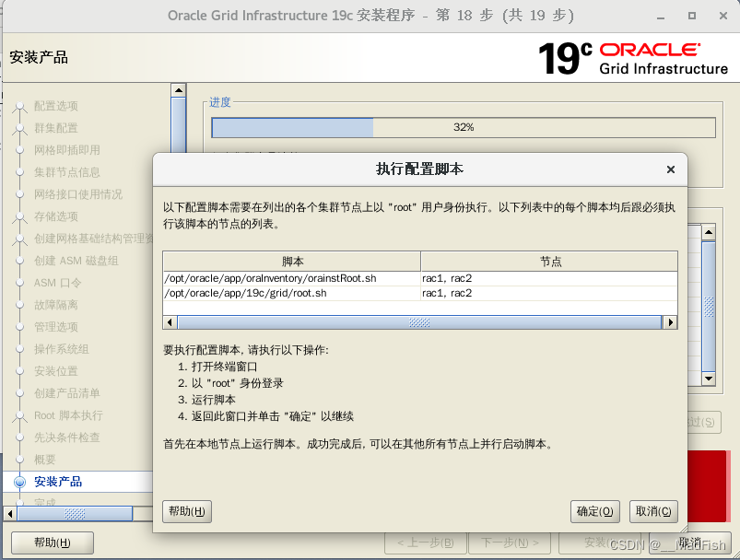Close the Oracle Grid Infrastructure installer window
Image resolution: width=740 pixels, height=560 pixels.
(x=723, y=16)
